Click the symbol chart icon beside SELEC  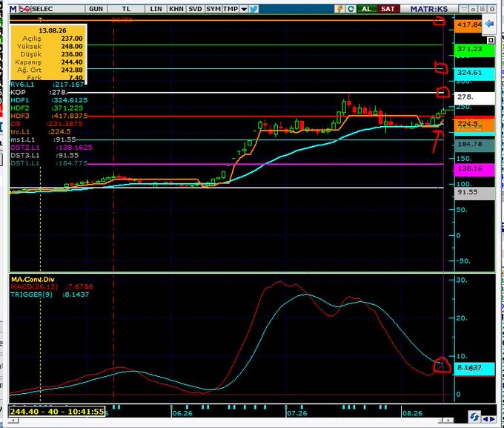tap(24, 9)
